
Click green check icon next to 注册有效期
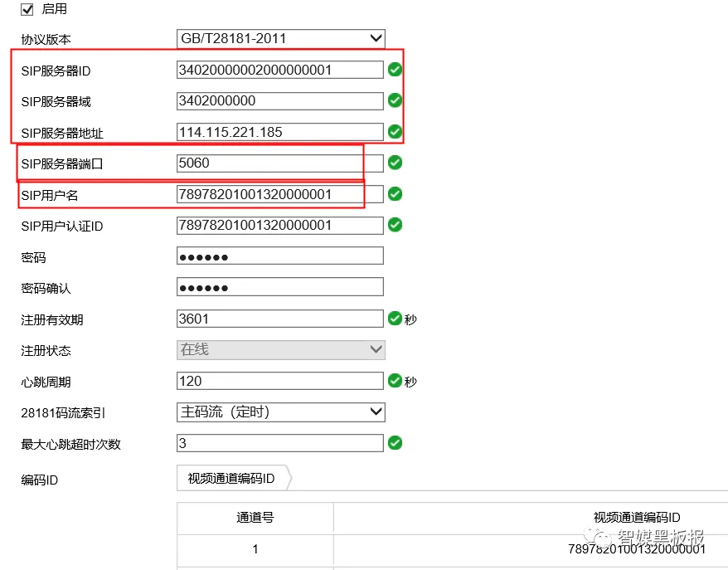pyautogui.click(x=396, y=319)
